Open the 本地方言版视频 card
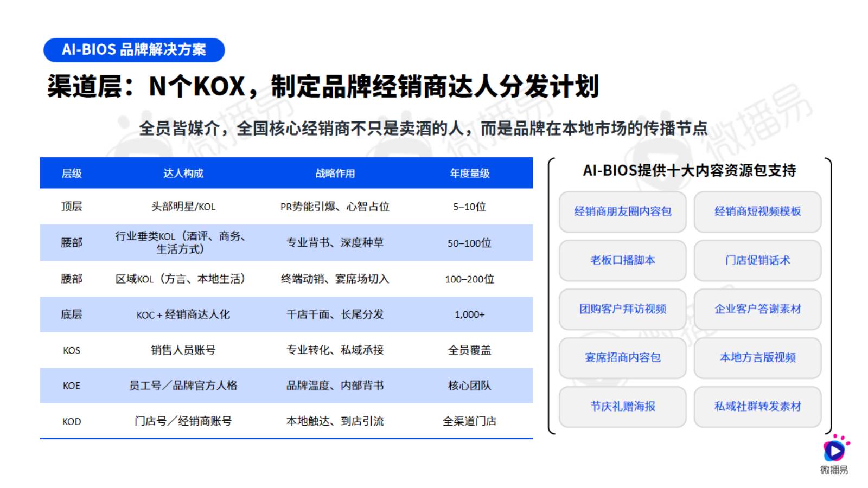This screenshot has width=868, height=488. 757,358
